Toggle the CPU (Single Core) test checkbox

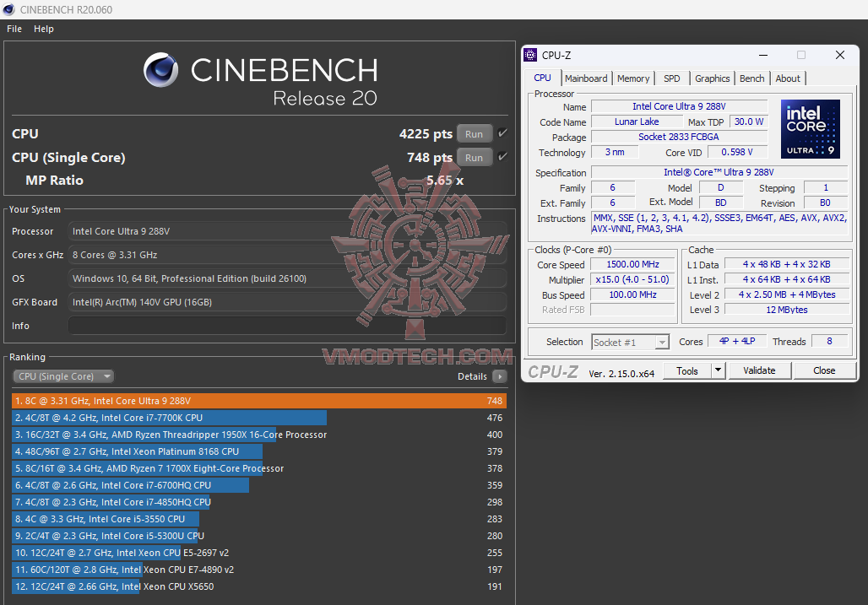[502, 157]
